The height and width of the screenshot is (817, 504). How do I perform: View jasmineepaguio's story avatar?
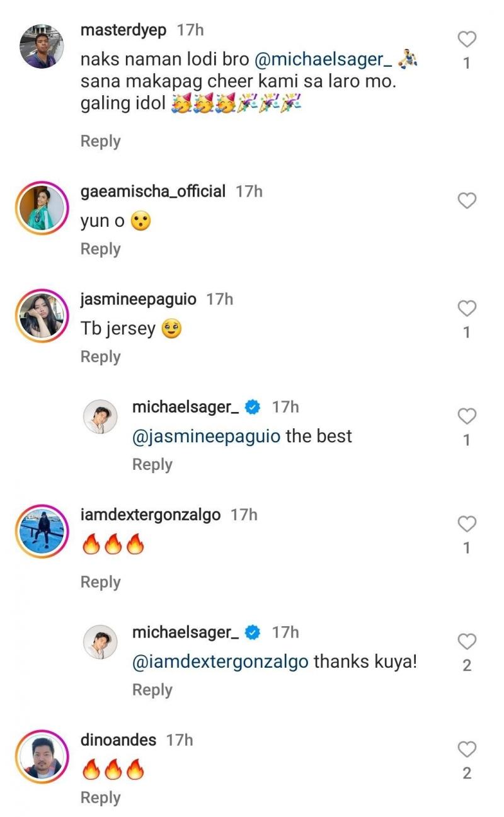(42, 316)
